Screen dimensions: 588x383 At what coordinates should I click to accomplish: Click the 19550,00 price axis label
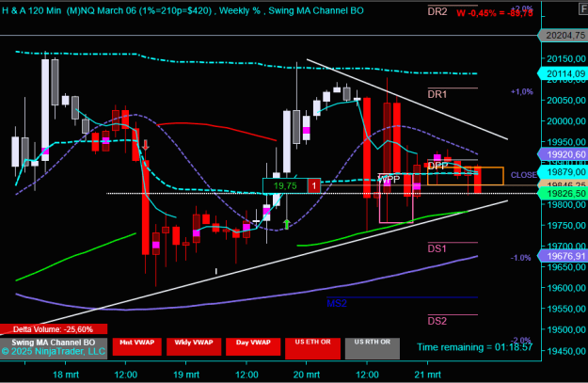tap(566, 309)
